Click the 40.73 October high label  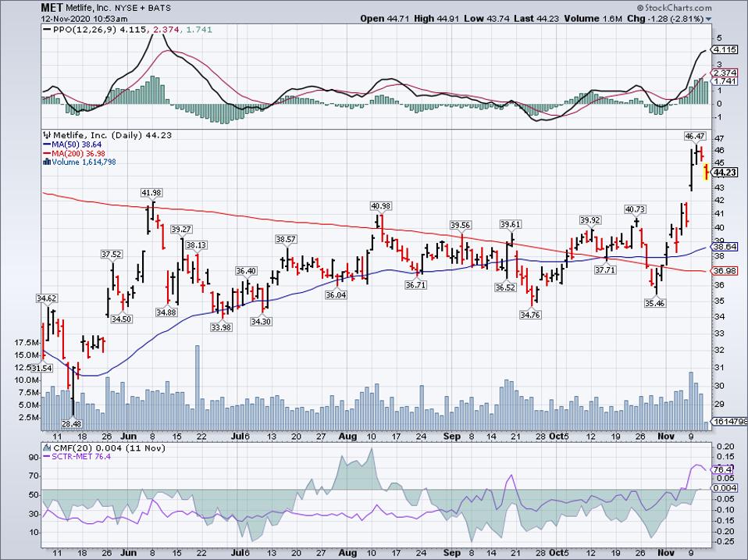pyautogui.click(x=636, y=209)
